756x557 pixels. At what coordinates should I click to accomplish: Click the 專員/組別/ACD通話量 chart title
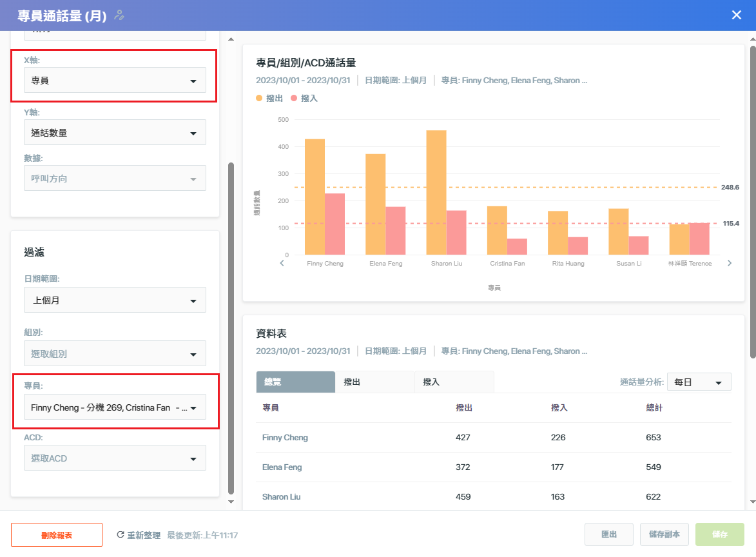pyautogui.click(x=305, y=63)
